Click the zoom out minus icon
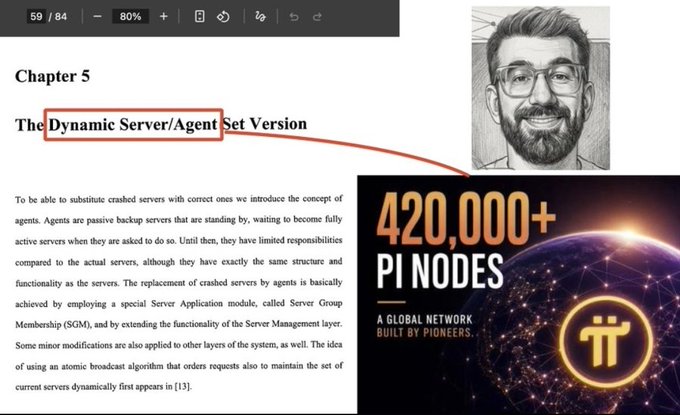680x415 pixels. (97, 16)
